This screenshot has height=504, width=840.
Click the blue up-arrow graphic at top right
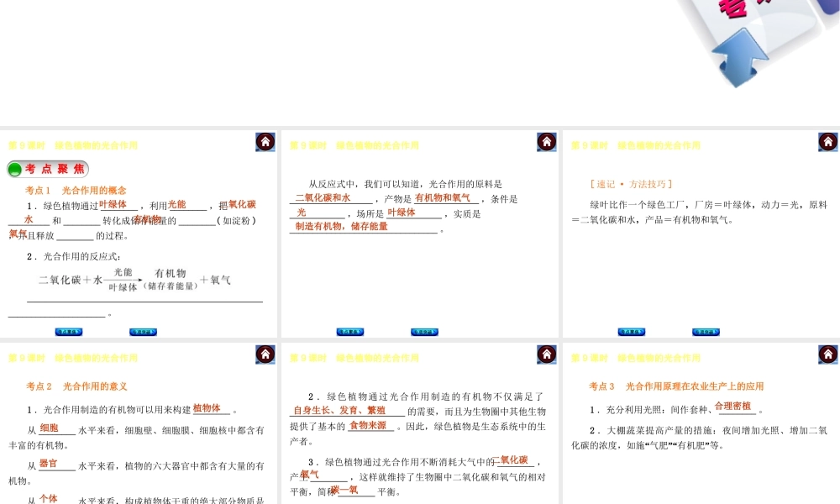741,57
